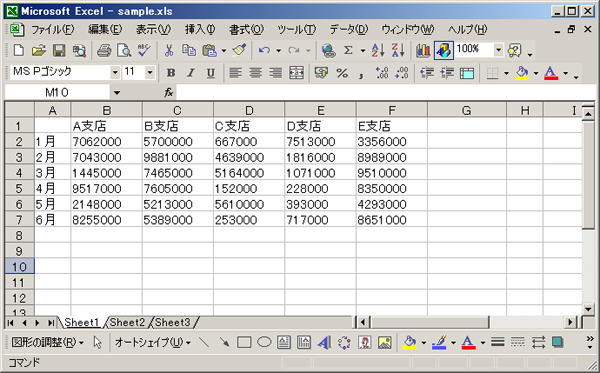This screenshot has height=373, width=600.
Task: Insert WordArt from drawing toolbar
Action: pyautogui.click(x=324, y=342)
